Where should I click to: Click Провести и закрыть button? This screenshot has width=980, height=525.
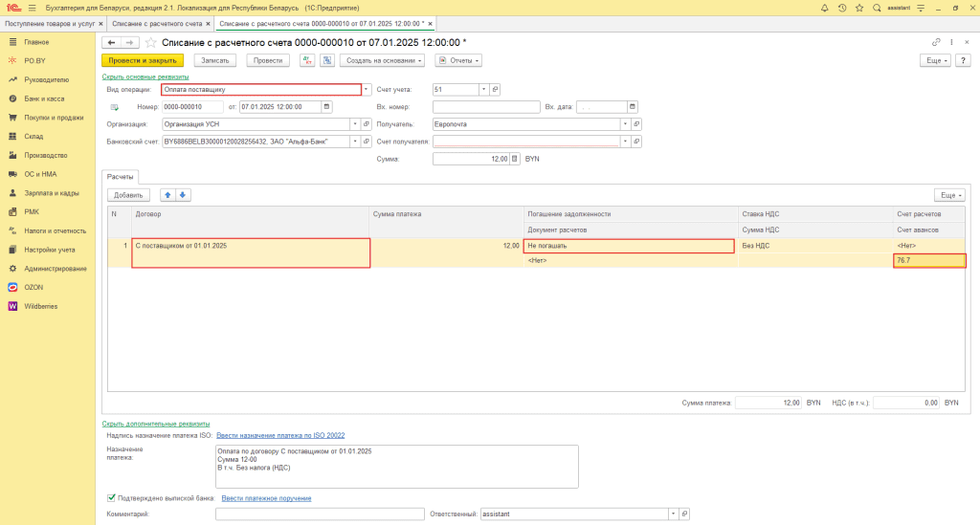coord(143,60)
